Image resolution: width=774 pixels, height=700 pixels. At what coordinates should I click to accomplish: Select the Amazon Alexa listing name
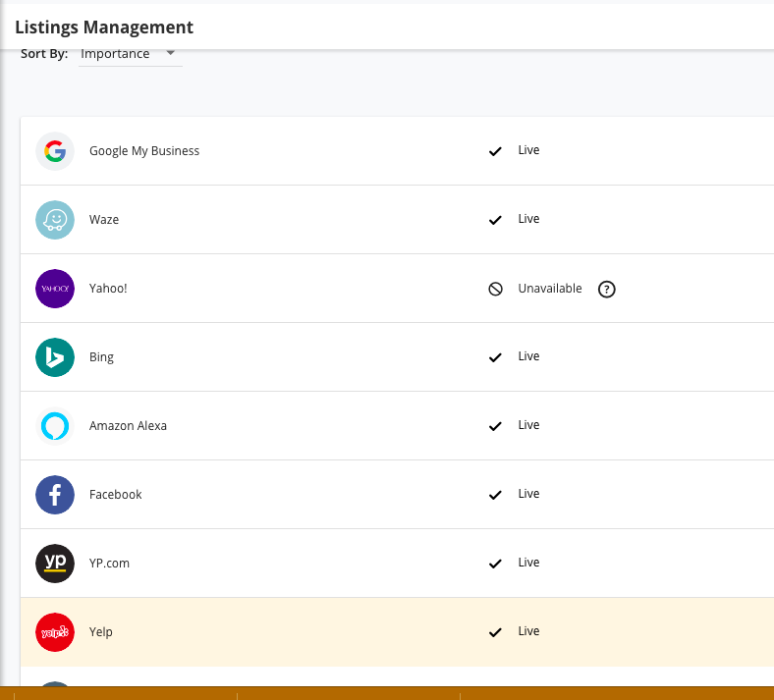(x=128, y=426)
